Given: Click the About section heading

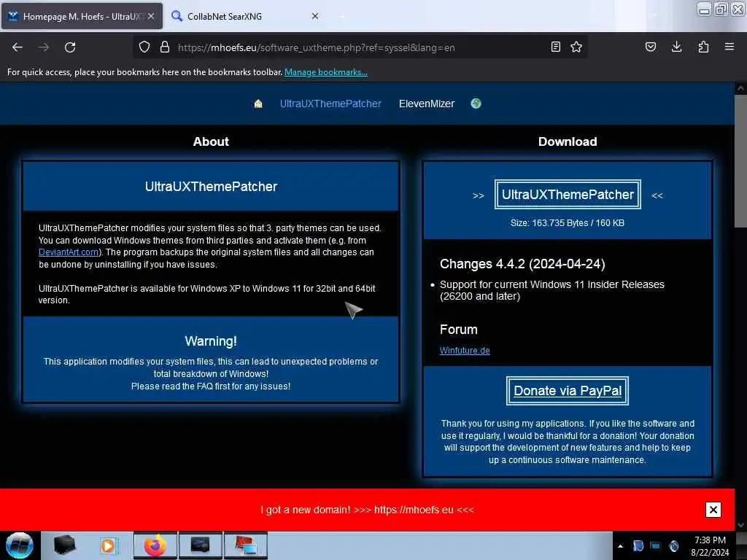Looking at the screenshot, I should click(211, 141).
